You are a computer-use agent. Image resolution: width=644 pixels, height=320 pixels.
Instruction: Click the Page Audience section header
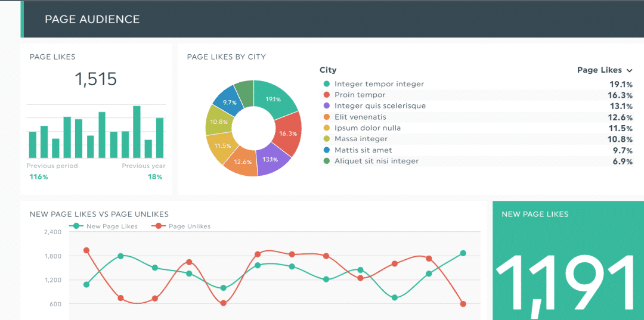[92, 19]
